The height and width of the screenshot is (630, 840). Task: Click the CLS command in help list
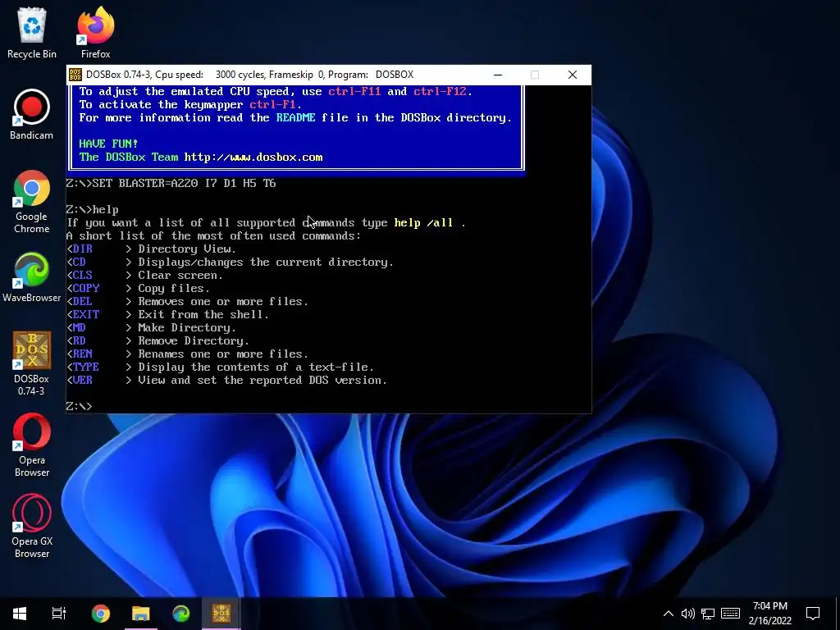[83, 275]
